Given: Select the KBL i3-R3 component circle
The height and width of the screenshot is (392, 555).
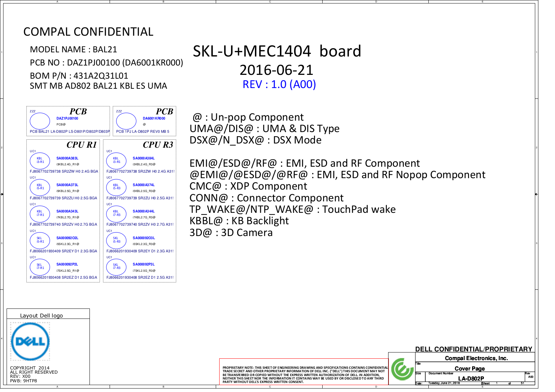Looking at the screenshot, I should coord(116,160).
